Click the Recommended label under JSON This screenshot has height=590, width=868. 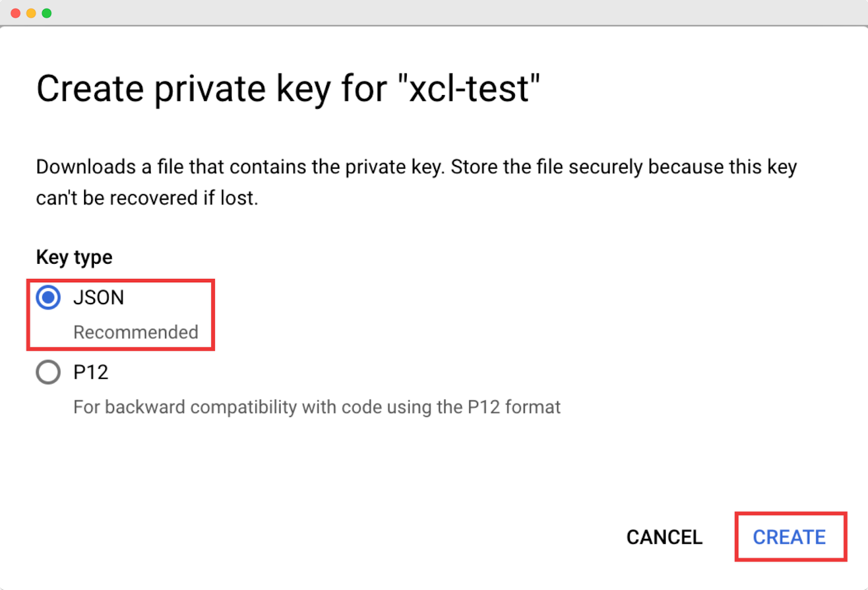(x=136, y=332)
